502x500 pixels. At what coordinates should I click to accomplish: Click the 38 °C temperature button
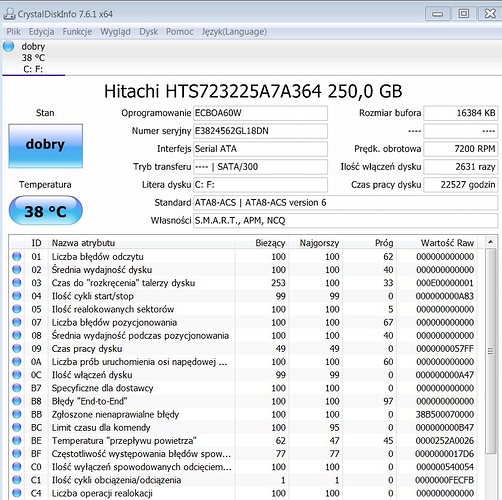point(46,211)
